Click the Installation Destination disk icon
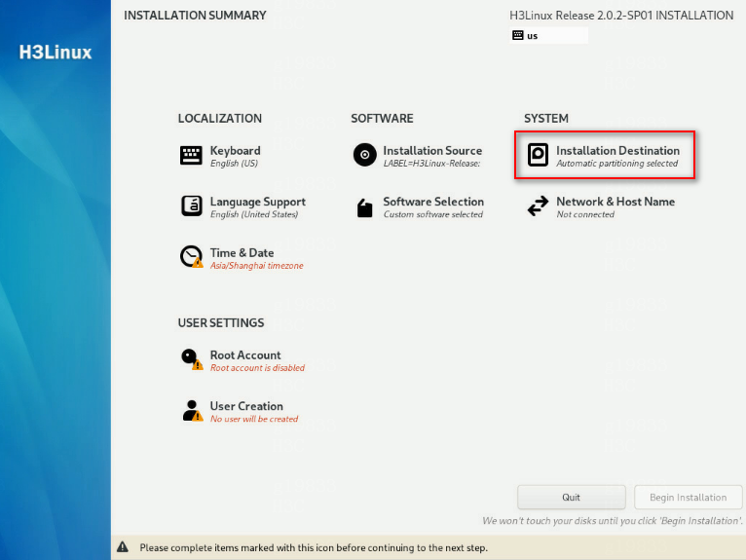 [539, 155]
